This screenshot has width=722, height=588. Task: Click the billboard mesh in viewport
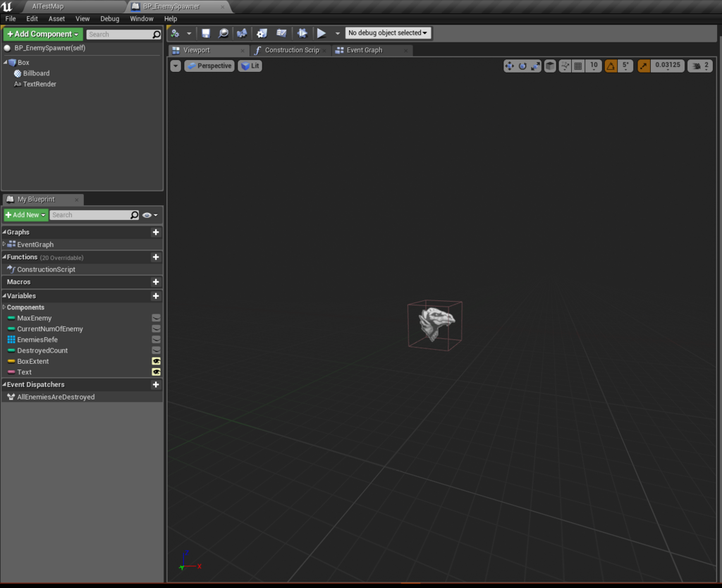[x=435, y=323]
